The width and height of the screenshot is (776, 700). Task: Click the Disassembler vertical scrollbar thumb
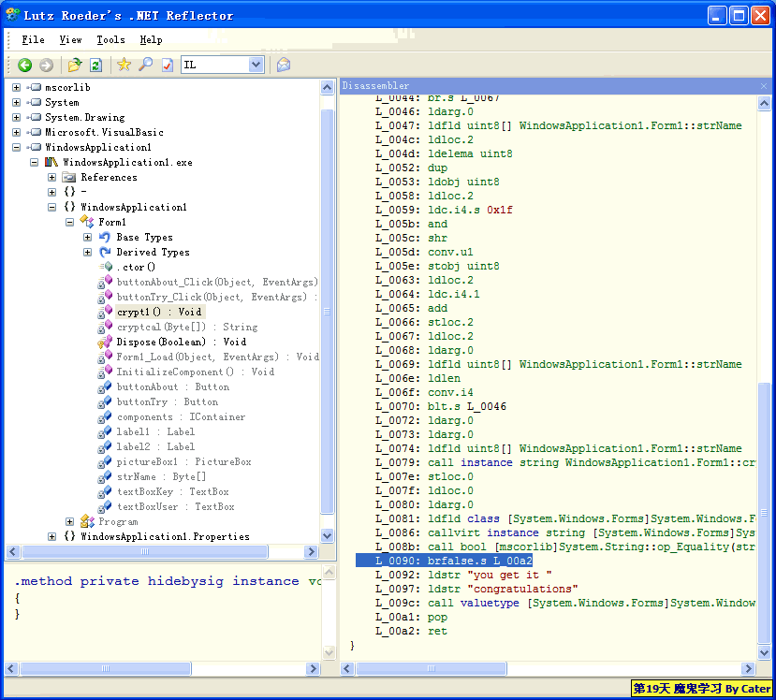click(x=764, y=513)
